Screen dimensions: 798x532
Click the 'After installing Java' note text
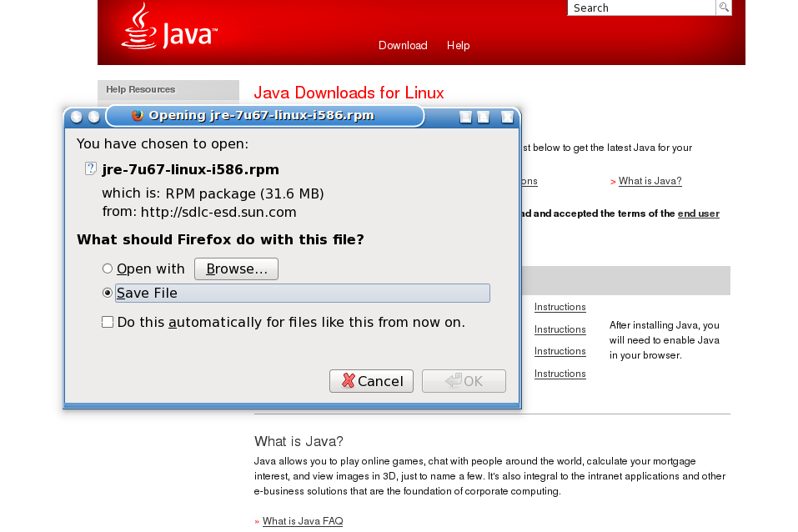point(664,340)
